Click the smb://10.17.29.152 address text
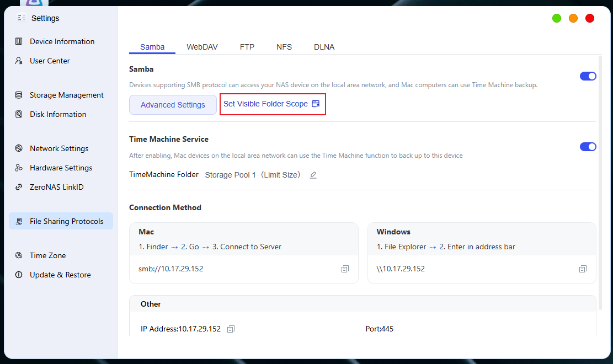The width and height of the screenshot is (613, 364). pos(171,269)
